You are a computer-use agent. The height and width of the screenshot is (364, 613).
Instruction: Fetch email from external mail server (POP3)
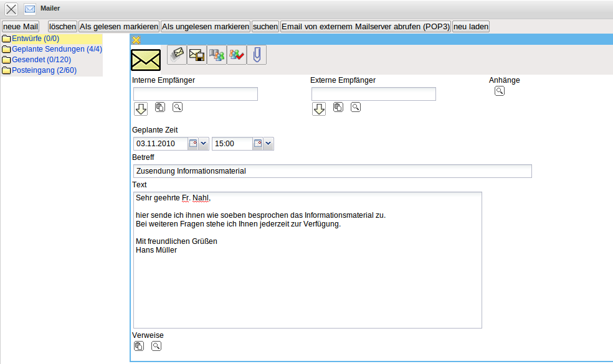coord(366,27)
